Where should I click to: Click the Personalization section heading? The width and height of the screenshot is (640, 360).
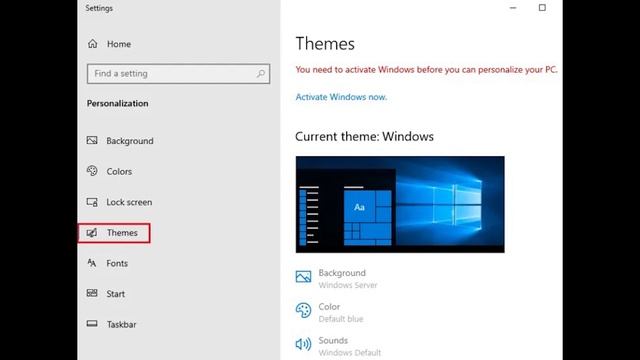118,104
